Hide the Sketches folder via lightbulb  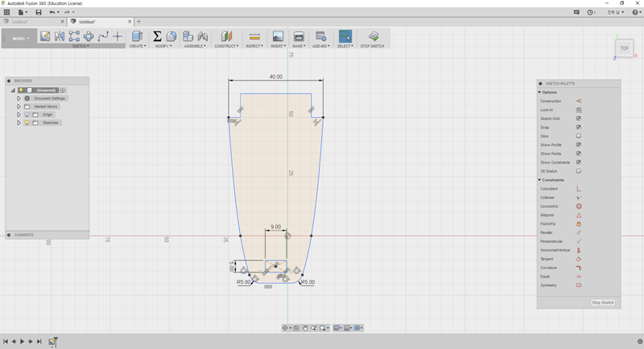(27, 123)
